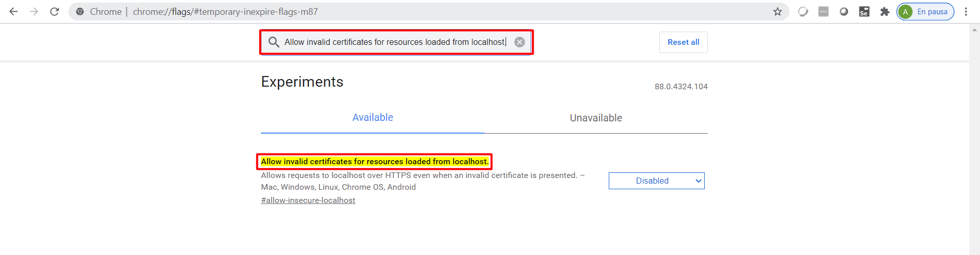Switch to the Unavailable tab
The image size is (980, 255).
click(x=595, y=118)
